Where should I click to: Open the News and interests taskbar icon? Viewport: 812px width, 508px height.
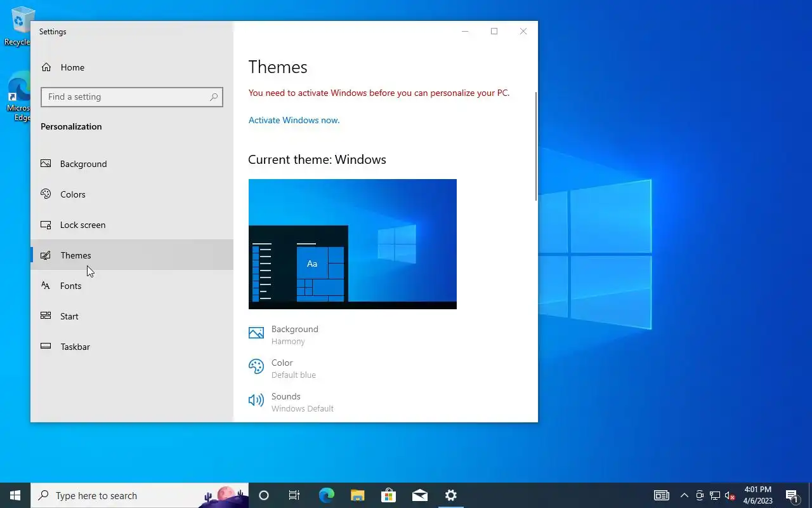pyautogui.click(x=662, y=495)
